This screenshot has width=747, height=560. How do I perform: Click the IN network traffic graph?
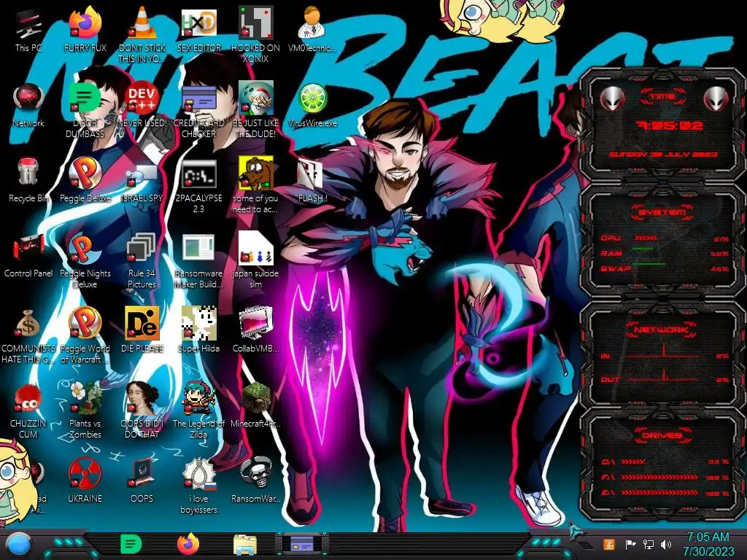click(663, 351)
